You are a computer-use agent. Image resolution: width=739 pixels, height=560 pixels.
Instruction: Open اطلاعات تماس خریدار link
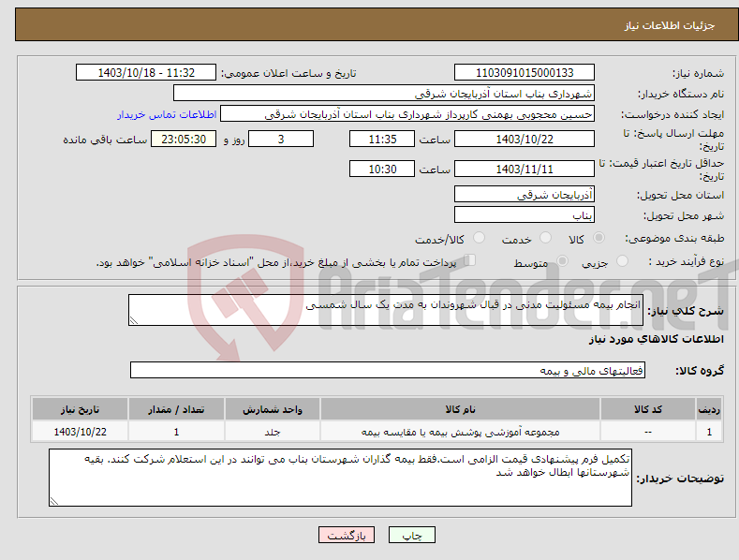[x=167, y=114]
